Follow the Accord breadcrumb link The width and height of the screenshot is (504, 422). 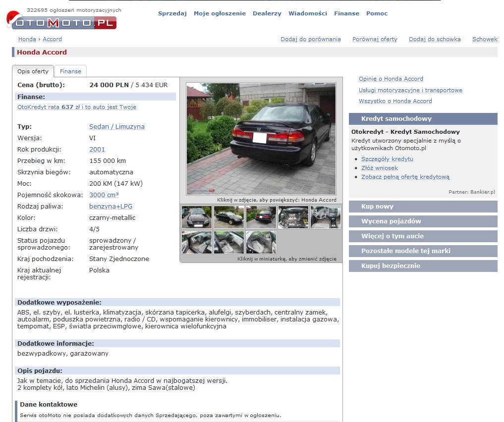pyautogui.click(x=52, y=39)
